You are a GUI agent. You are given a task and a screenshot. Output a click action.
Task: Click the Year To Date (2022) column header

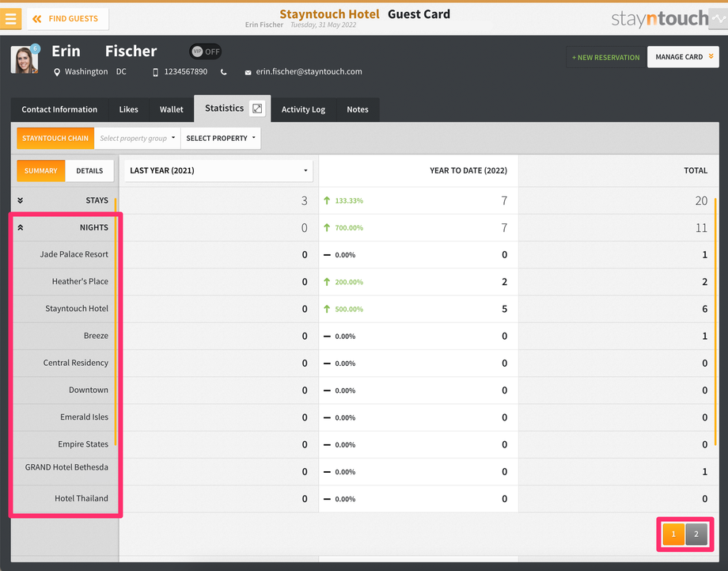[468, 170]
